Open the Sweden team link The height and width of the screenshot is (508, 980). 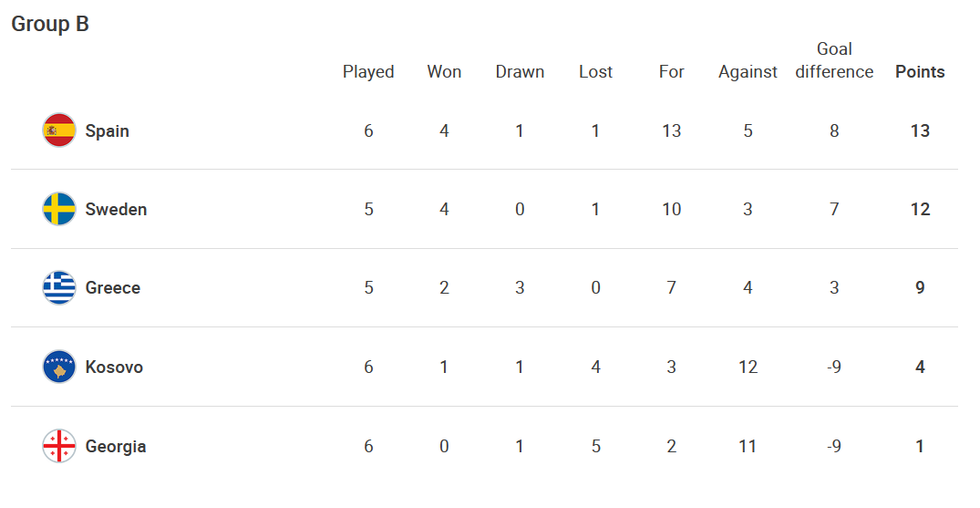[116, 209]
